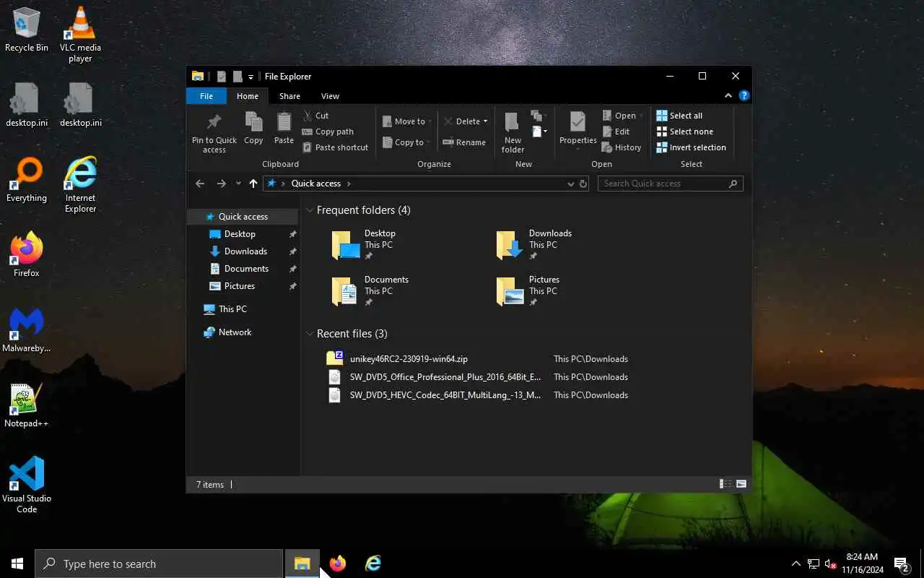Image resolution: width=924 pixels, height=578 pixels.
Task: Click the Paste ribbon icon
Action: tap(284, 129)
